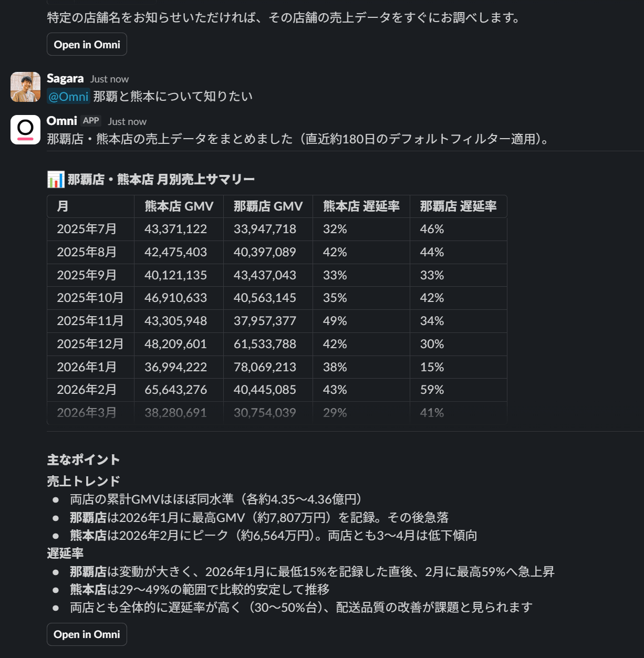Click the @Omni mention in Sagara's message

point(68,97)
